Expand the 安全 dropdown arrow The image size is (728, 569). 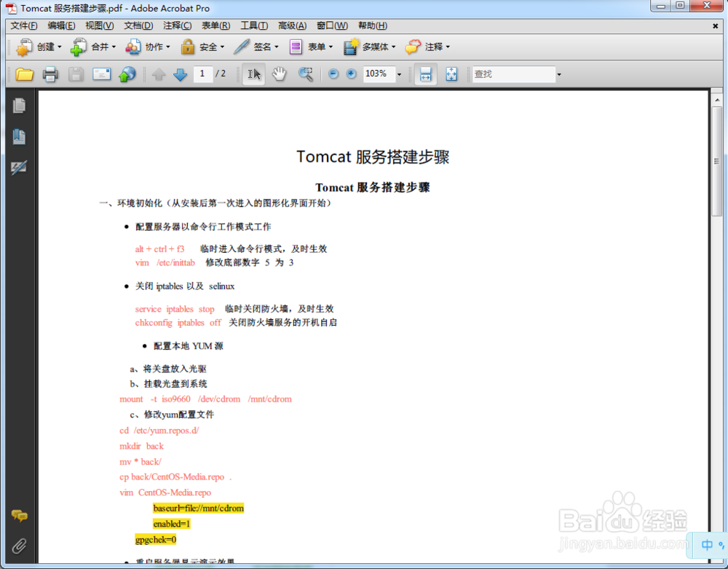222,47
